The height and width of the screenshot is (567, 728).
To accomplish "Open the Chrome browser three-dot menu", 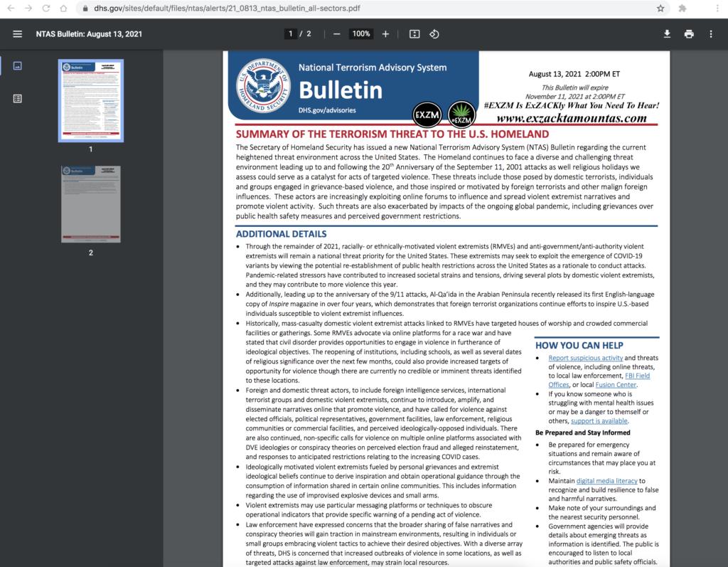I will [717, 9].
